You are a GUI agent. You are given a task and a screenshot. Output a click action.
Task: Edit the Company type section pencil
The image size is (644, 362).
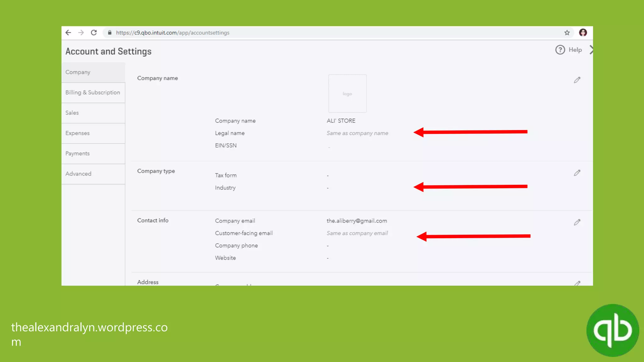pyautogui.click(x=577, y=173)
